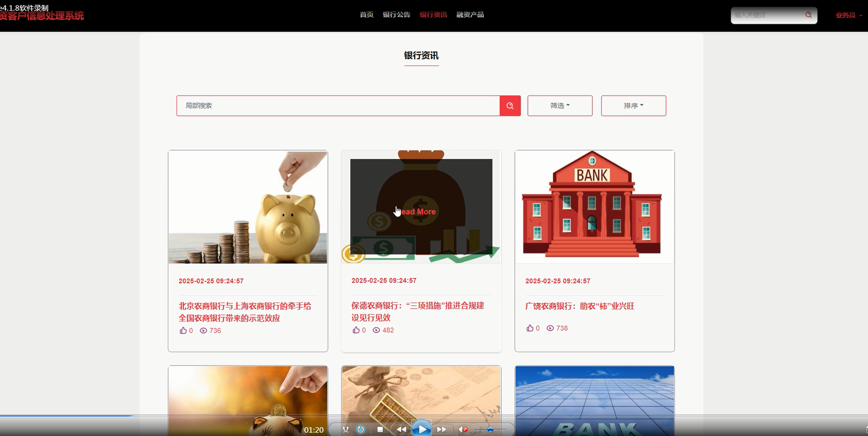
Task: Click the 输入关键词 header search field
Action: point(768,15)
